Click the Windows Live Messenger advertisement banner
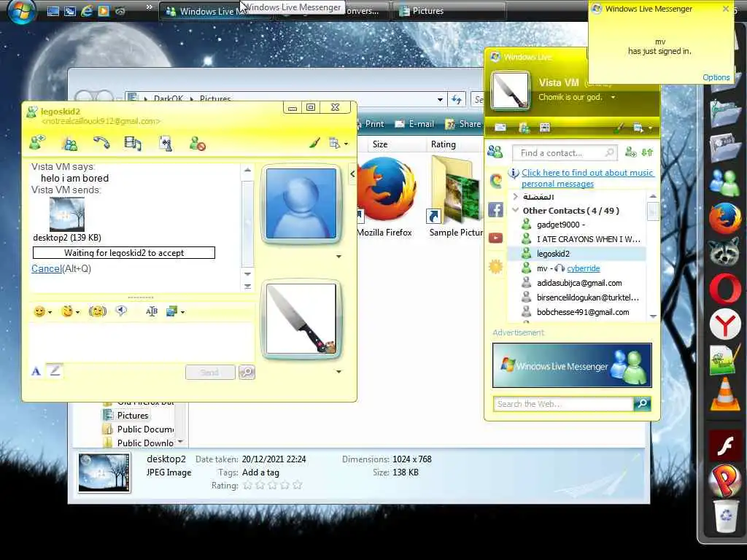Screen dimensions: 747x560 click(572, 365)
